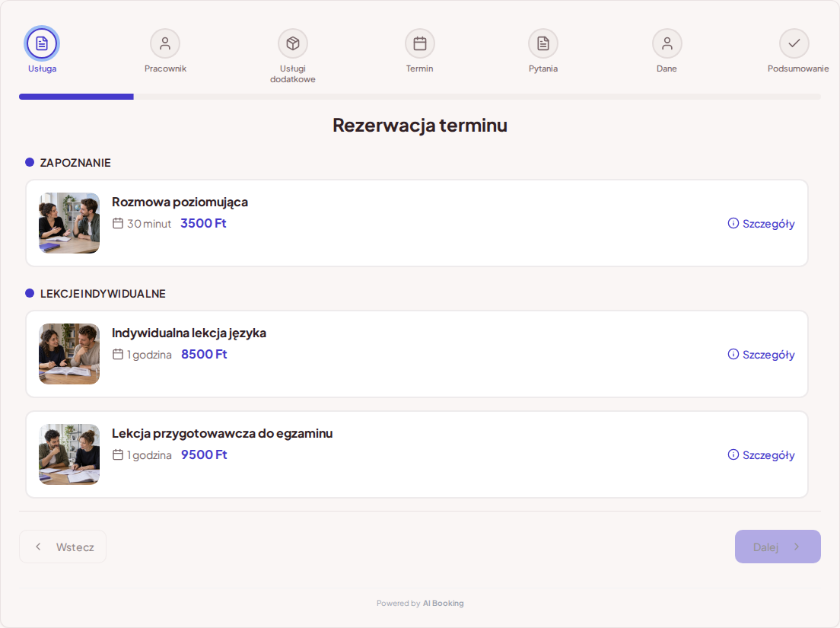Open Szczegóły for Rozmowa poziomująca
Image resolution: width=840 pixels, height=628 pixels.
coord(761,224)
